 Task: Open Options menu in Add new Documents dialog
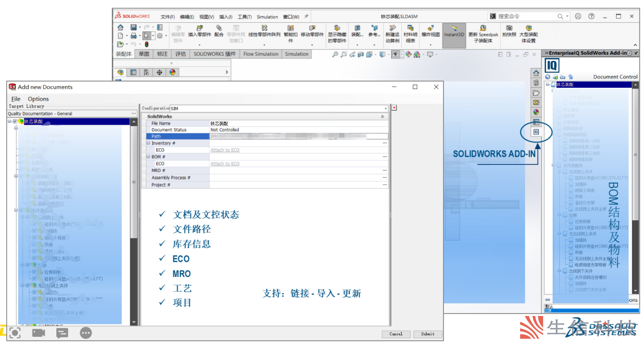tap(38, 99)
